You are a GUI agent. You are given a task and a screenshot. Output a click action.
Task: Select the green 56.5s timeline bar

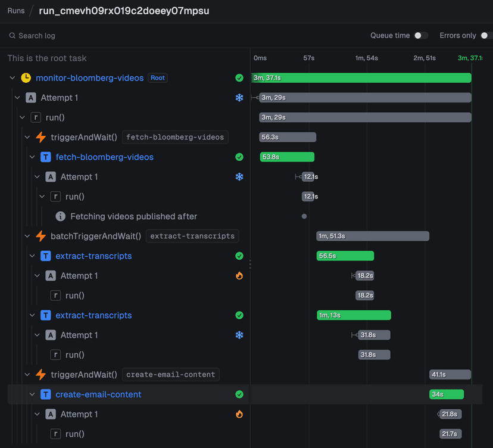(x=345, y=256)
